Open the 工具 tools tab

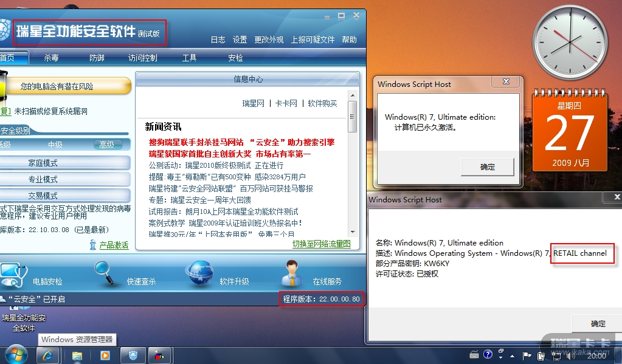[x=189, y=58]
